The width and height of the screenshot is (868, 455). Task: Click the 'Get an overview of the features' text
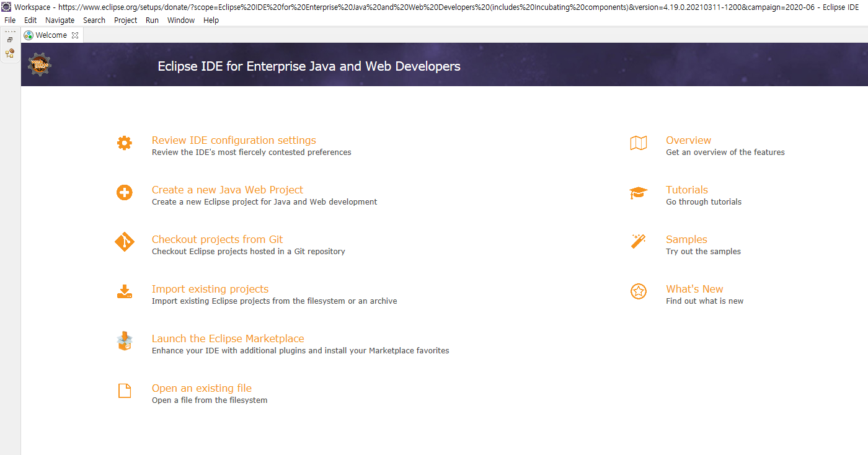pyautogui.click(x=725, y=152)
